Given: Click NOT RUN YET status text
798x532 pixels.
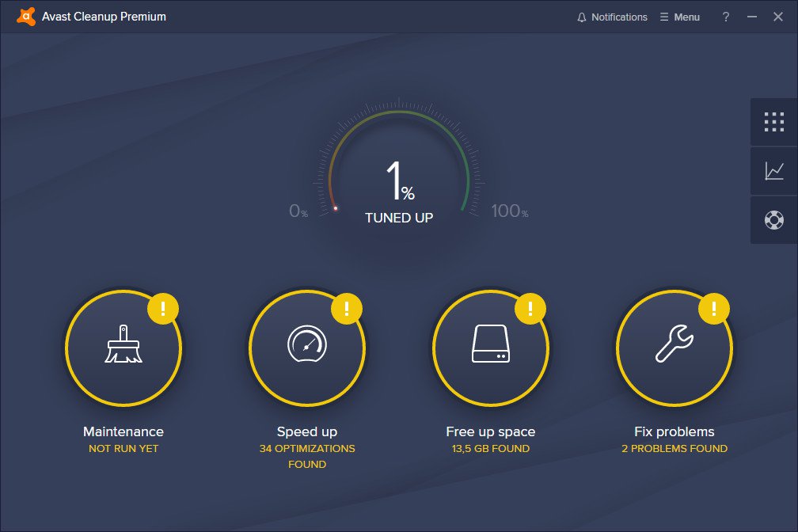Looking at the screenshot, I should point(123,449).
